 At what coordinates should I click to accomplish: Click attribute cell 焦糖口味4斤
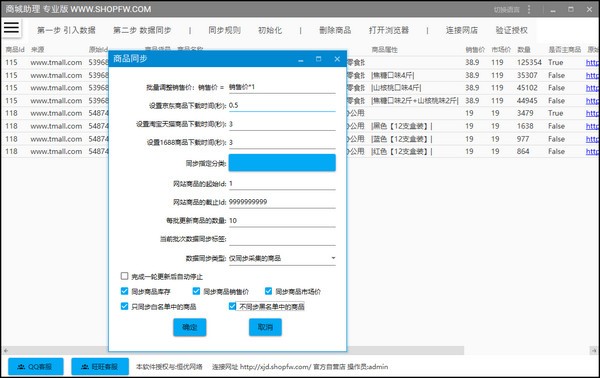(x=393, y=75)
